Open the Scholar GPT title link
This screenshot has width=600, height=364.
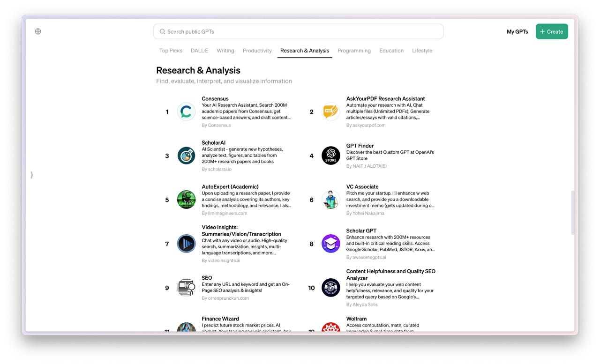click(x=361, y=231)
